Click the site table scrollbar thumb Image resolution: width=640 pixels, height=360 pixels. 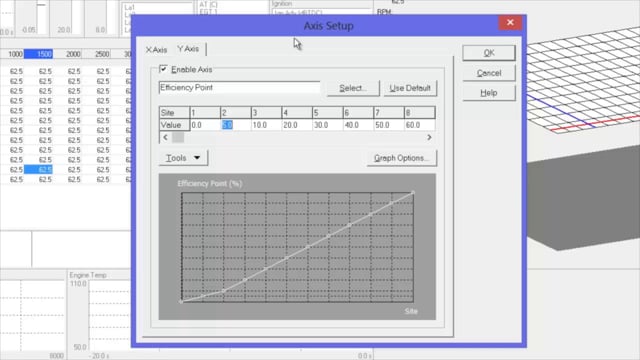coord(178,138)
